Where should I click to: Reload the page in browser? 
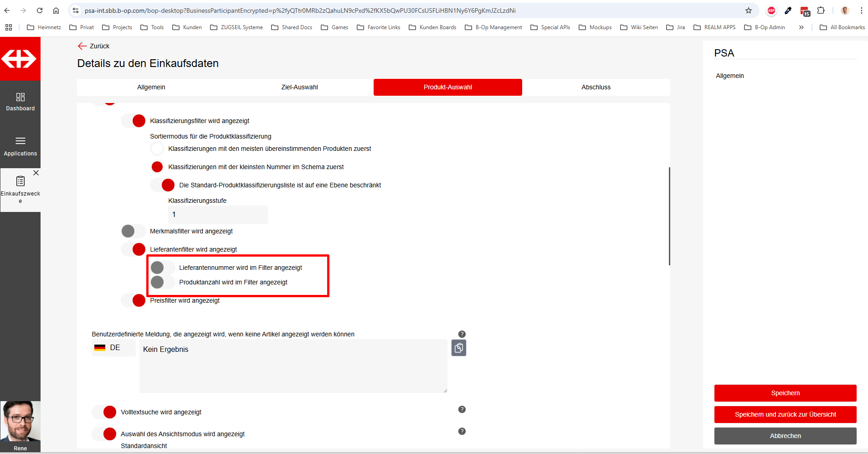(x=40, y=10)
